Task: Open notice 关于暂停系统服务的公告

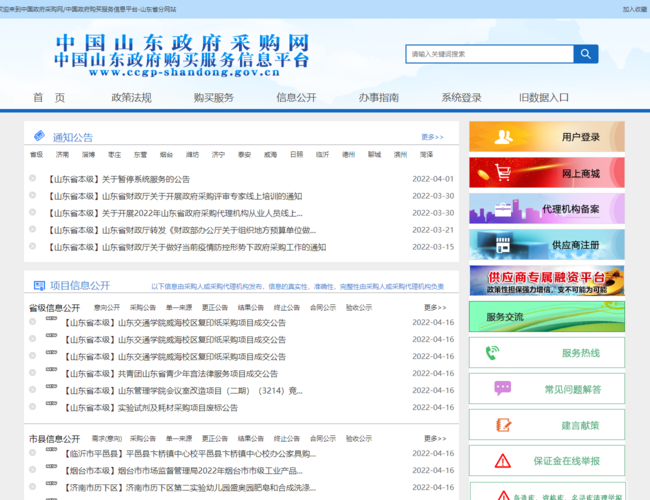Action: click(119, 179)
